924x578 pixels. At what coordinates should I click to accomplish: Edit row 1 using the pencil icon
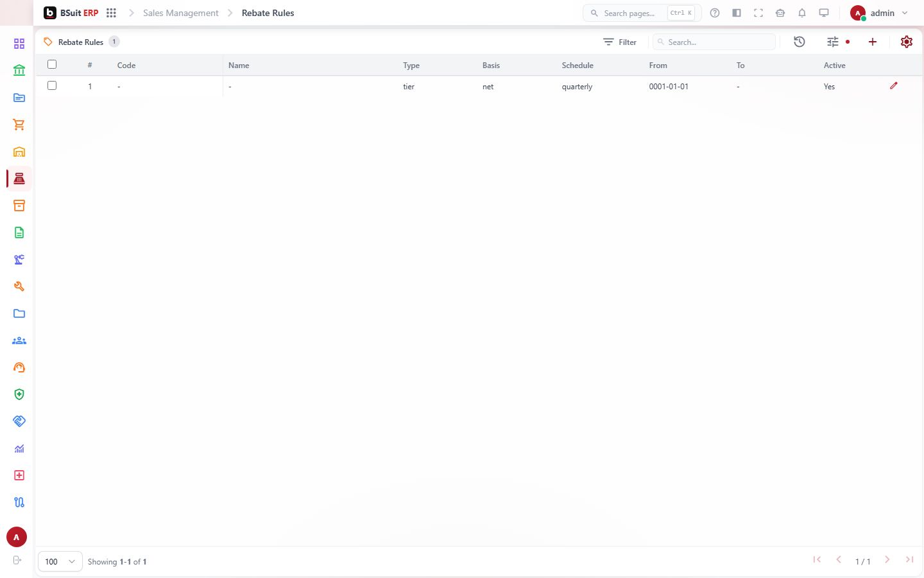[x=894, y=85]
